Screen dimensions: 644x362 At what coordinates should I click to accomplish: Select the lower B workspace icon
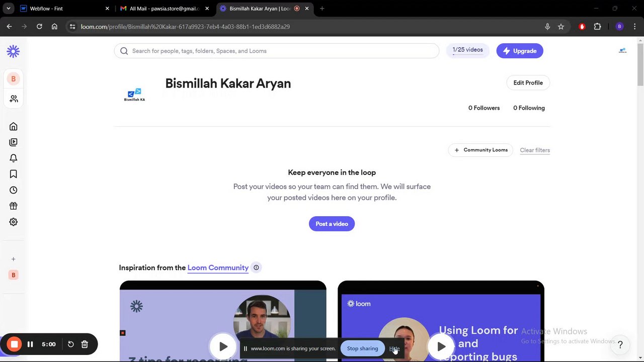[14, 275]
